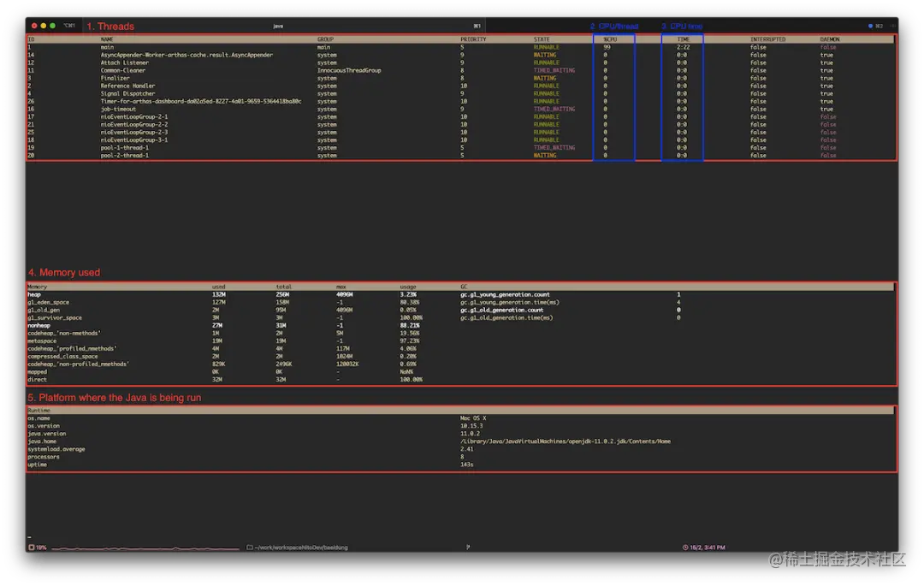Click the 99 %CPU value of main

point(607,47)
